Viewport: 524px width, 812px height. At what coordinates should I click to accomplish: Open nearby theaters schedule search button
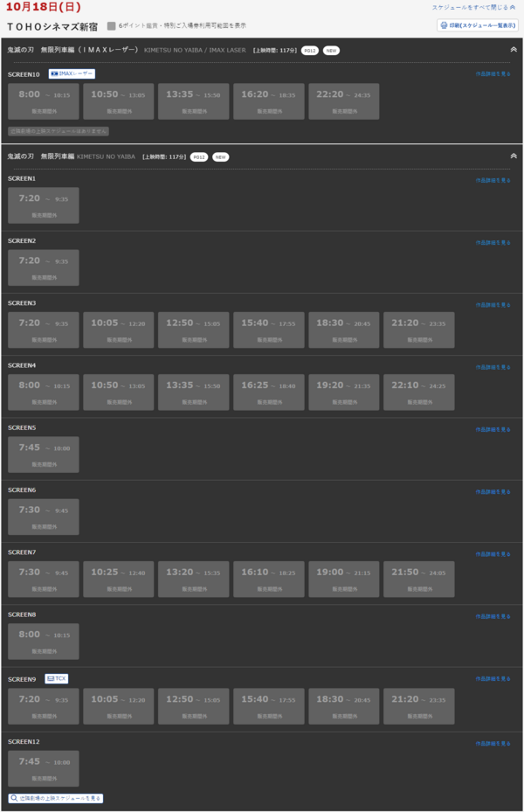pos(56,799)
